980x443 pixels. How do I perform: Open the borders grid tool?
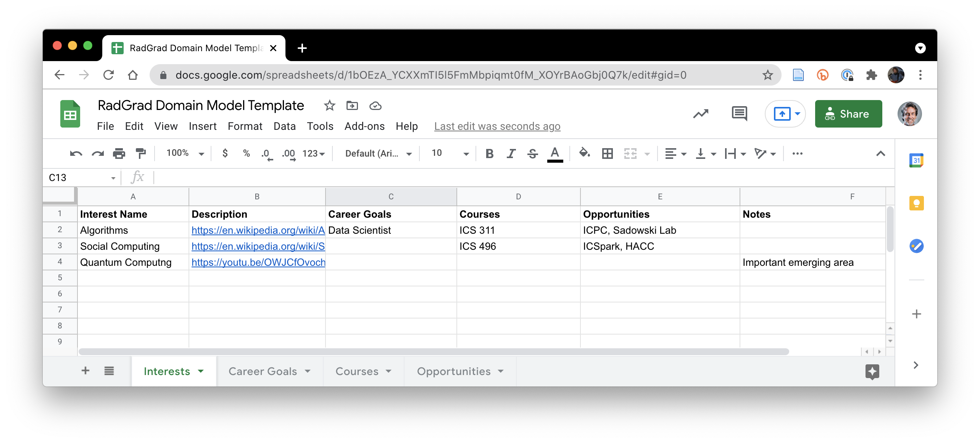click(607, 154)
